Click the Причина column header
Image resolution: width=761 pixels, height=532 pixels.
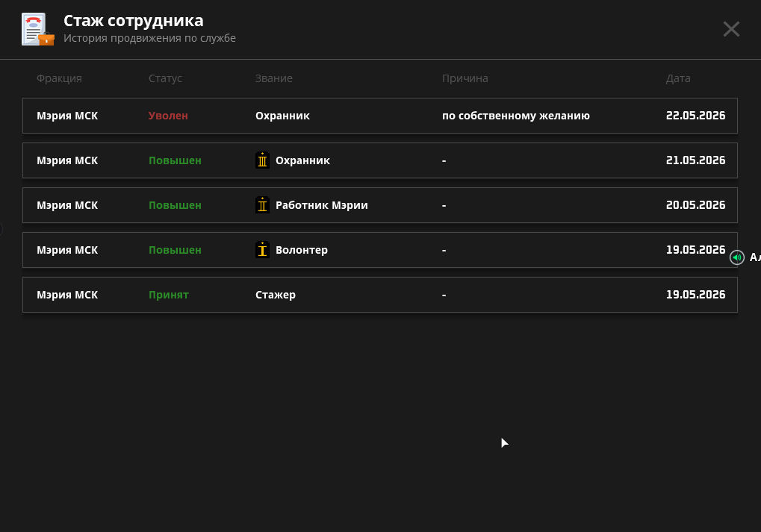click(x=465, y=78)
